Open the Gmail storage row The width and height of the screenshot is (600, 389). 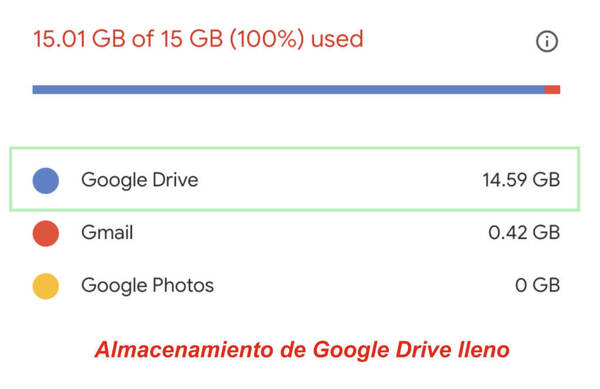[296, 233]
